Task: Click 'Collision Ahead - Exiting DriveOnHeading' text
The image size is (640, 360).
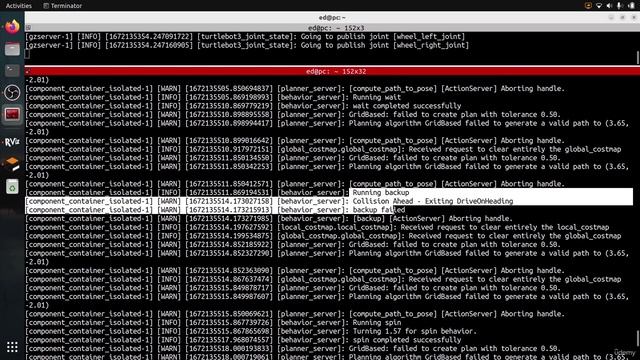Action: pyautogui.click(x=433, y=201)
